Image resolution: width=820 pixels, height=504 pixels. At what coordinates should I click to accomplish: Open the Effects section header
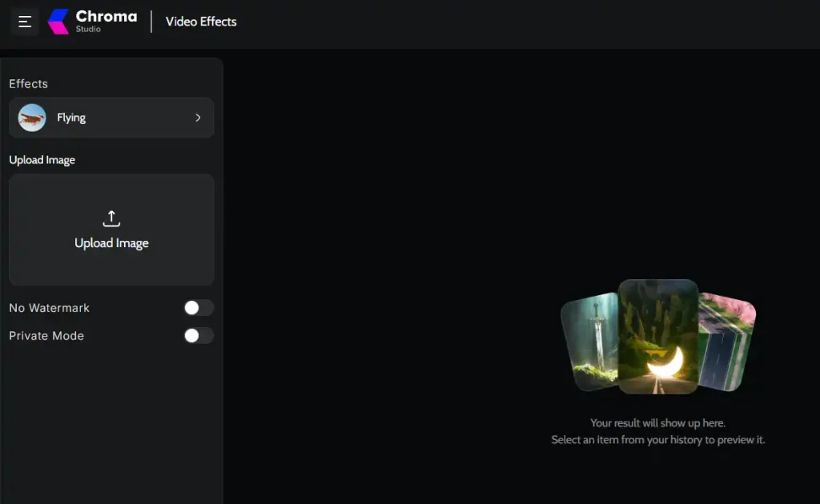(x=28, y=83)
